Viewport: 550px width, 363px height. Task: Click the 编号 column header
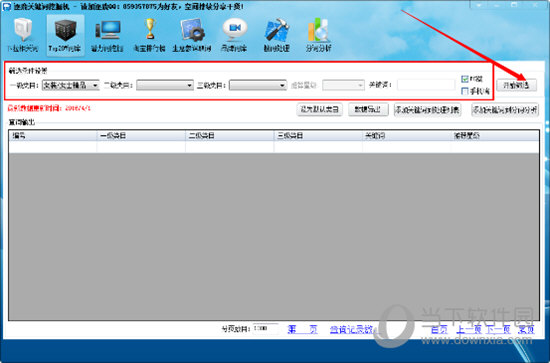(53, 136)
